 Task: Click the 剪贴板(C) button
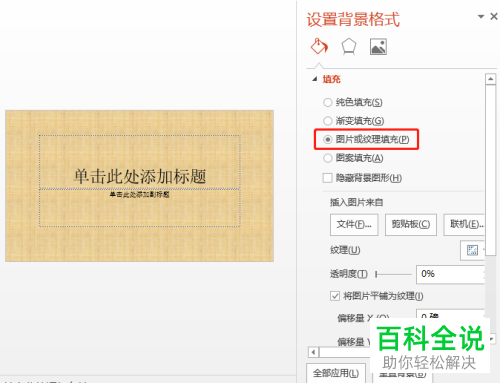(411, 225)
